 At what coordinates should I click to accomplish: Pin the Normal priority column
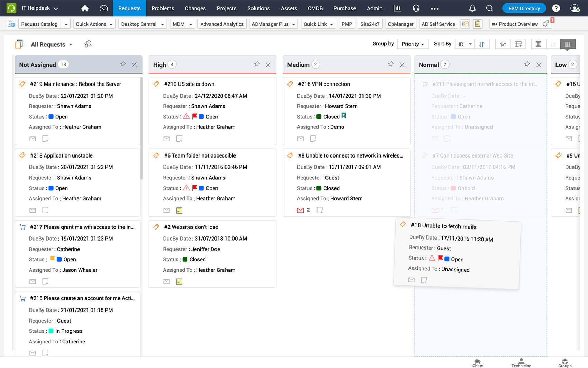coord(527,64)
